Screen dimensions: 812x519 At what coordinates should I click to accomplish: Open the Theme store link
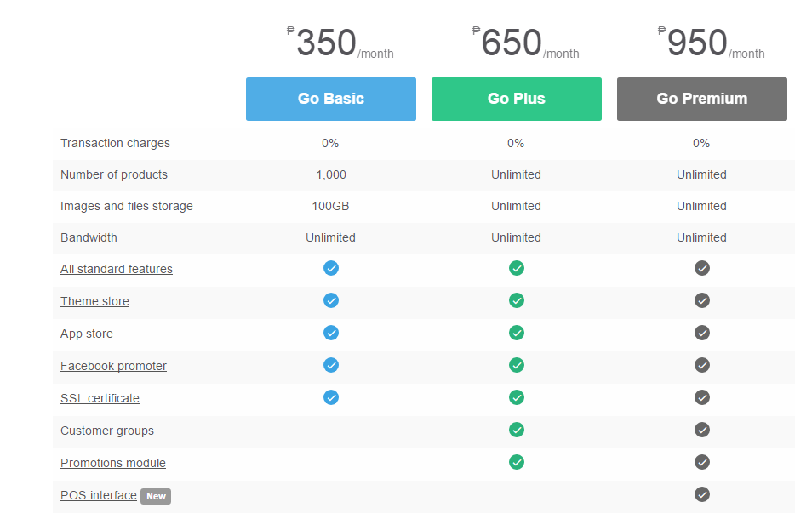[x=94, y=301]
